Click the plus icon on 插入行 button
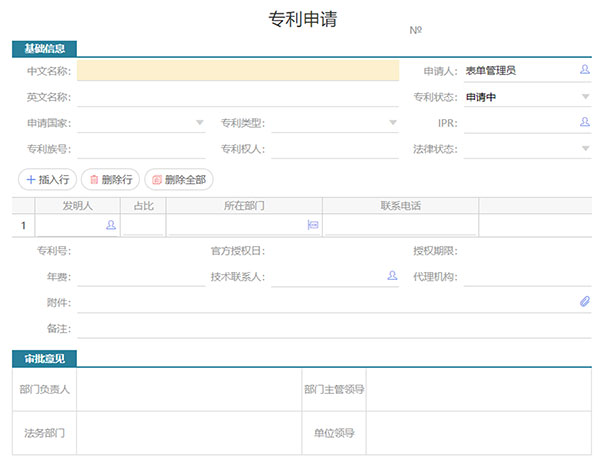Screen dimensions: 600x459 31,179
